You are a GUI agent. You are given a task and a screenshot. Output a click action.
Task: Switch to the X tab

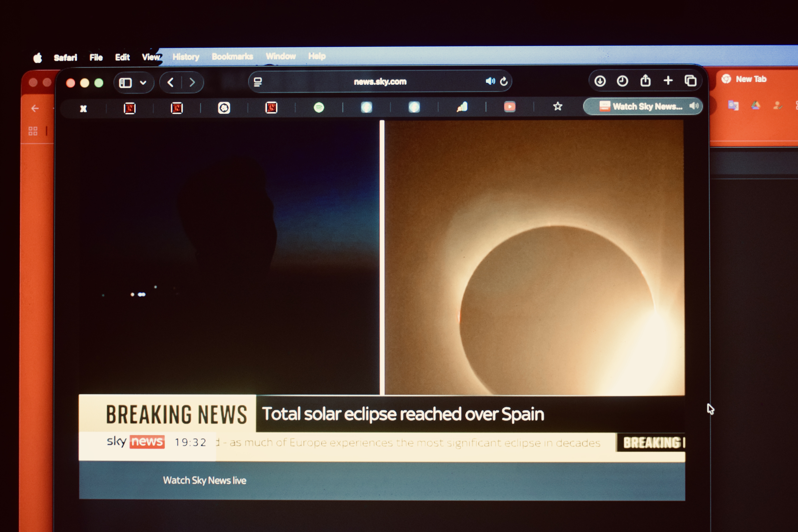84,109
